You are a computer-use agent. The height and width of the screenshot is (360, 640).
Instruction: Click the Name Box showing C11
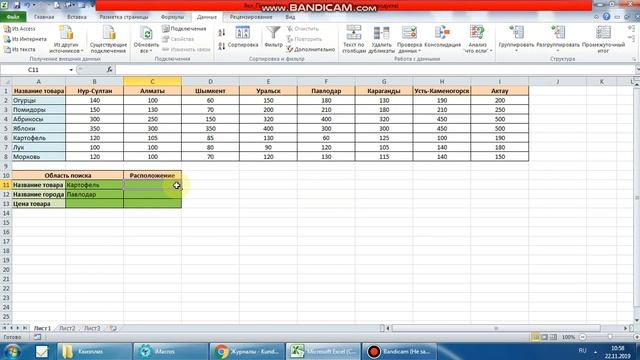(x=33, y=70)
